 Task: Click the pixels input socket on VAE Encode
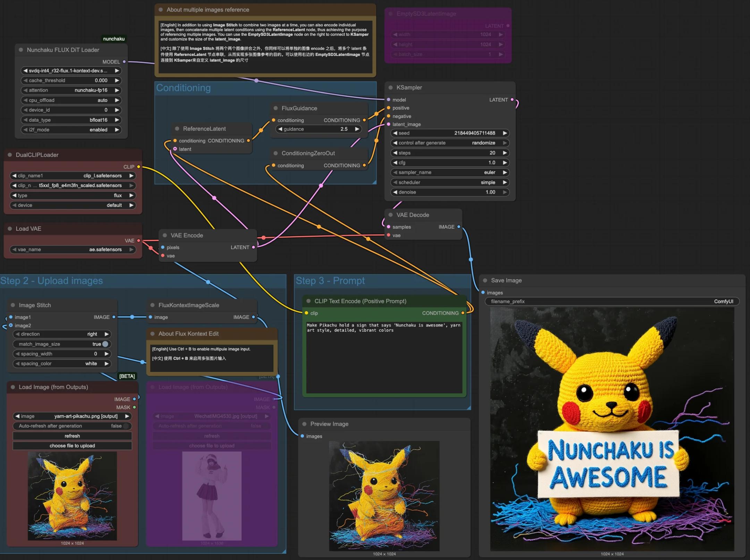163,247
